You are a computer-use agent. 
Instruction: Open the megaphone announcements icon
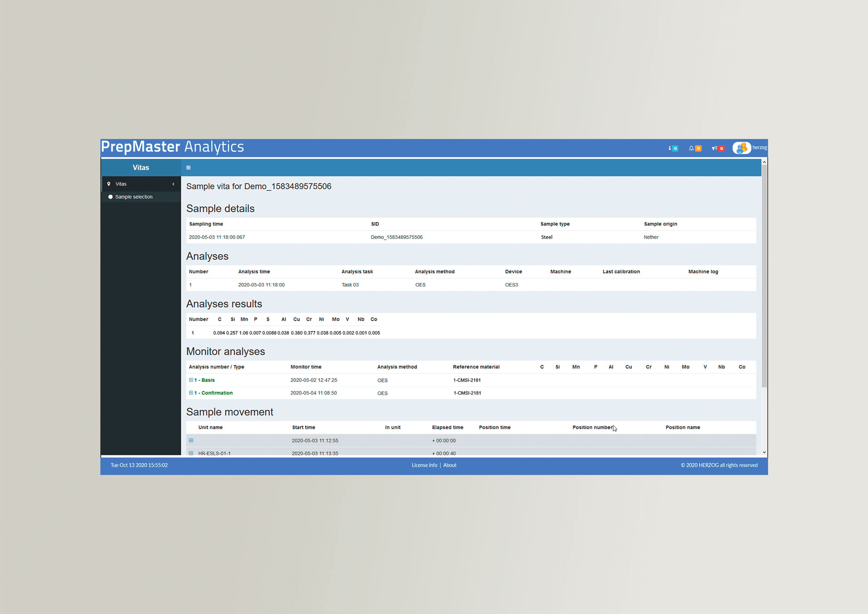(x=718, y=148)
